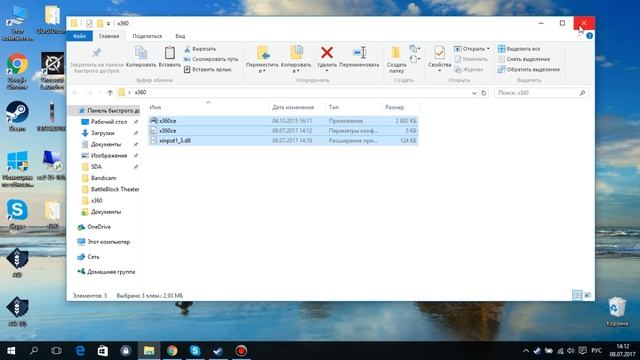Click Cut (Вырезать) in the ribbon

pos(200,49)
